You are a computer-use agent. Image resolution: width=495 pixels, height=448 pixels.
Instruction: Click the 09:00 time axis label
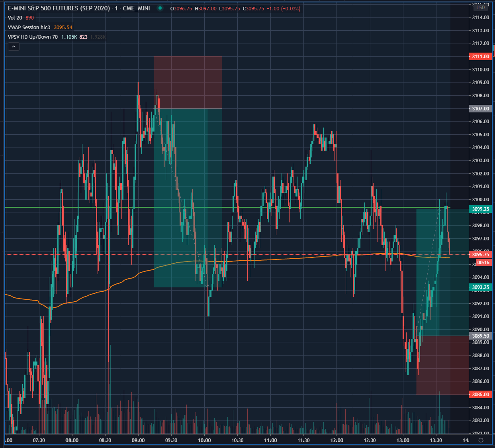point(138,440)
